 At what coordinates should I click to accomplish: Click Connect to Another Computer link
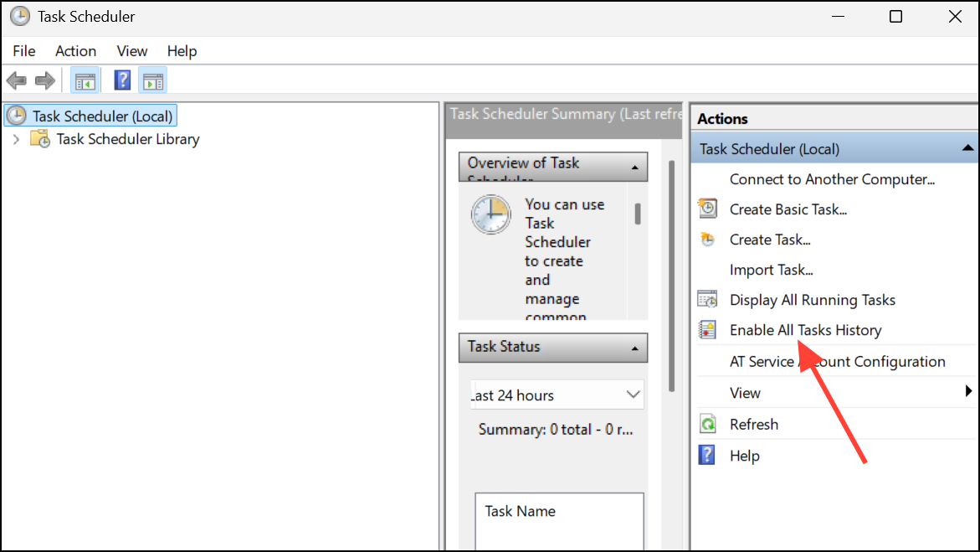tap(832, 179)
